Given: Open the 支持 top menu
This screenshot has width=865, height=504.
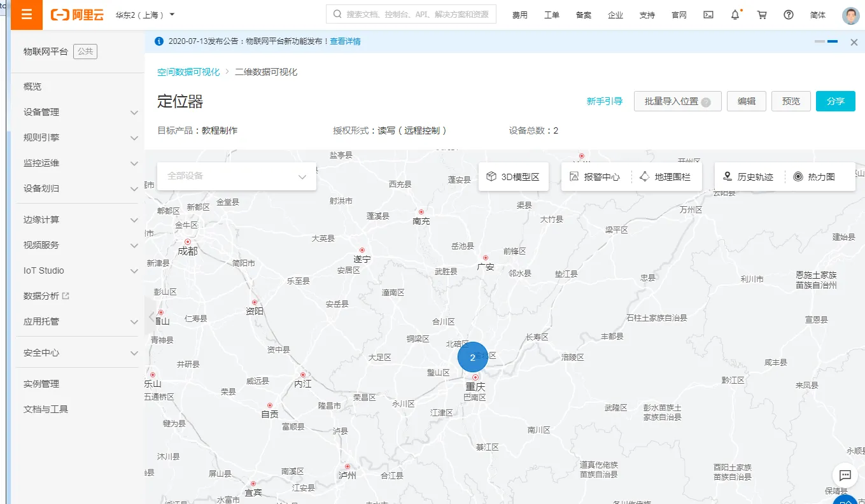Looking at the screenshot, I should 647,15.
